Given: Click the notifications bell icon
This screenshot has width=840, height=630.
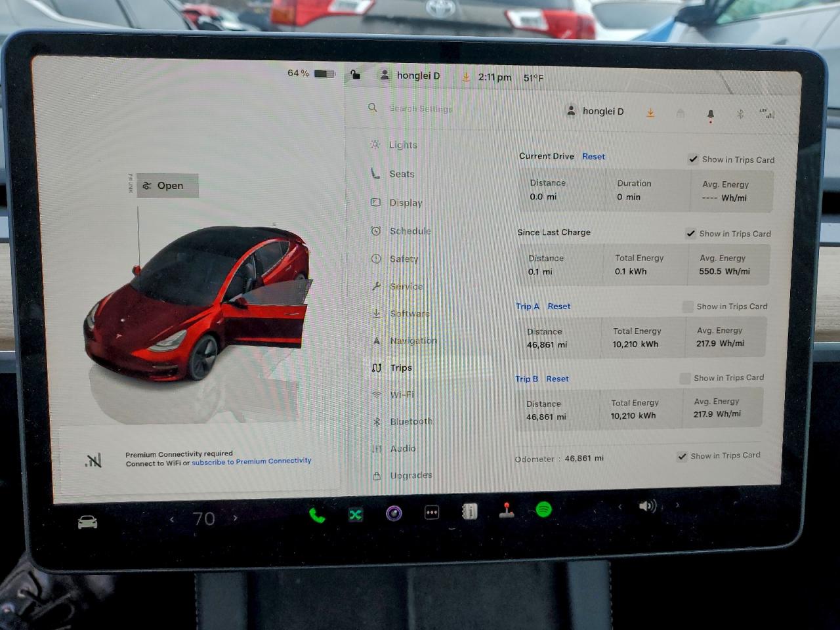Looking at the screenshot, I should [710, 113].
